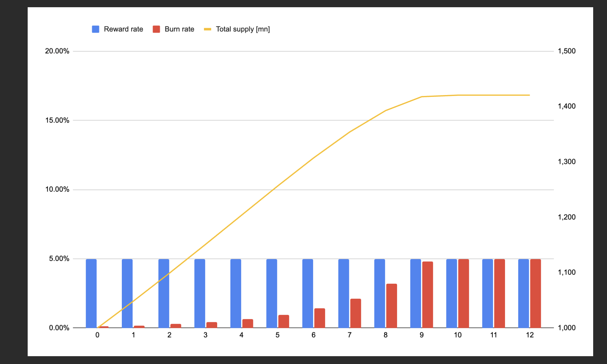
Task: Click the x-axis label 3
Action: click(205, 335)
